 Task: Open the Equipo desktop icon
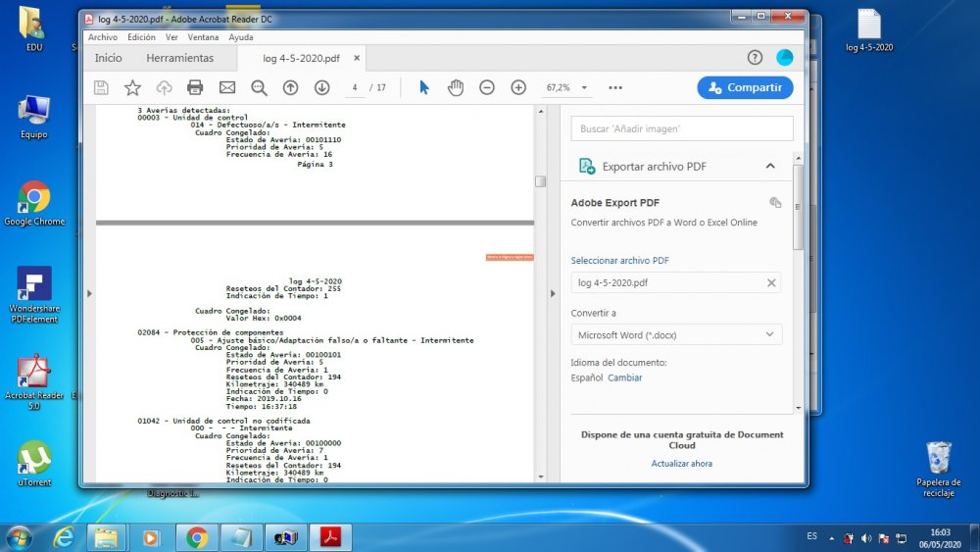(33, 117)
